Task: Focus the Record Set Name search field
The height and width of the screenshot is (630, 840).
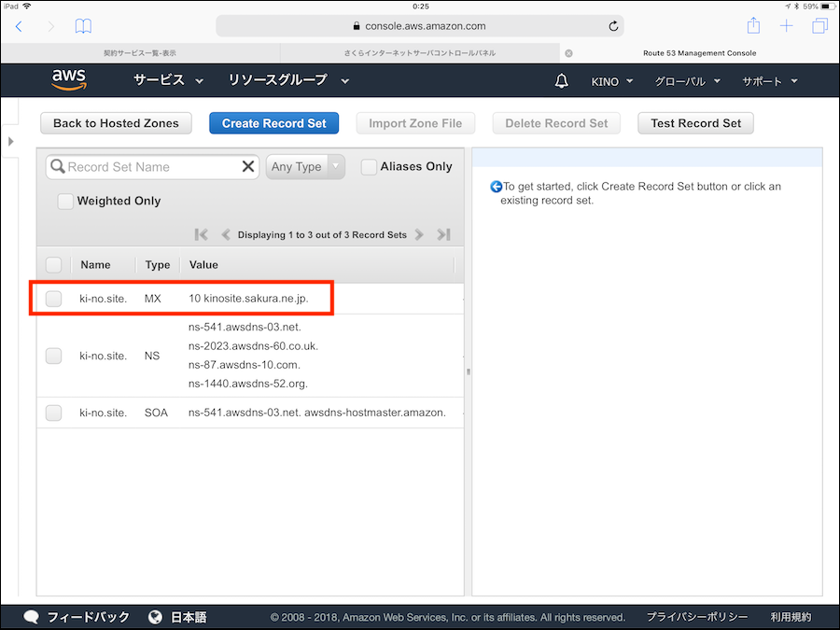Action: pyautogui.click(x=149, y=167)
